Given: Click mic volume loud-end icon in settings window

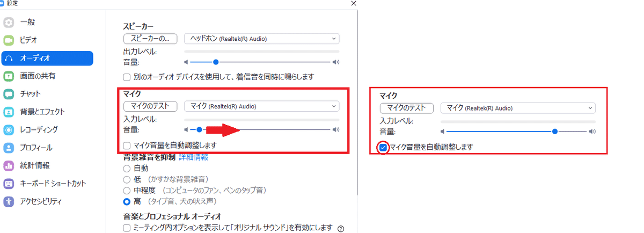Looking at the screenshot, I should (x=336, y=129).
